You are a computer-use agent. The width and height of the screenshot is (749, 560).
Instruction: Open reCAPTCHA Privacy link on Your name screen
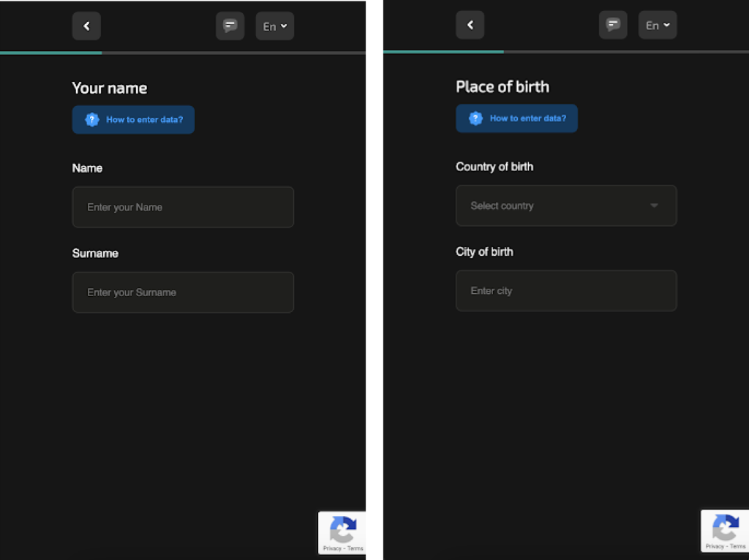(331, 548)
